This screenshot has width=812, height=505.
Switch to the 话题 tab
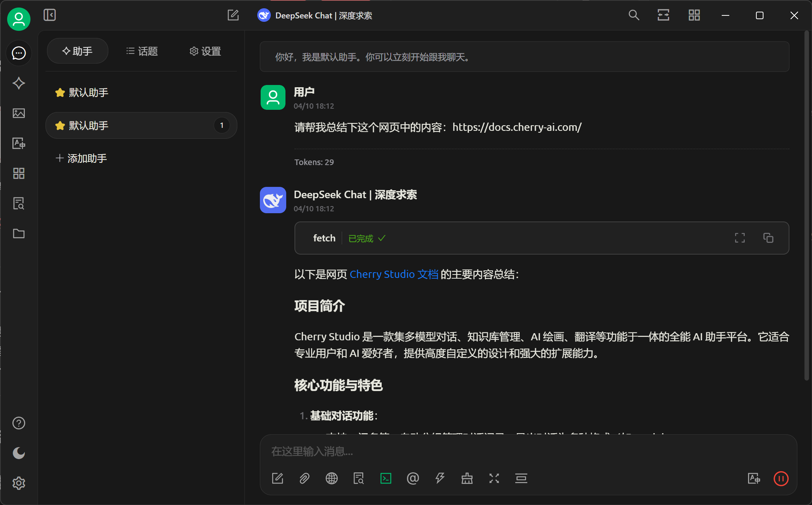click(142, 51)
